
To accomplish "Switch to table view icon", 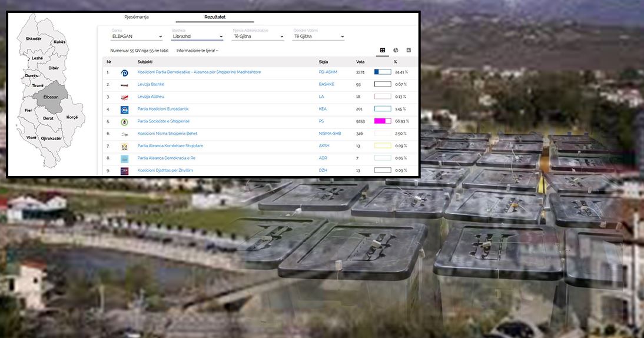I will pyautogui.click(x=383, y=51).
